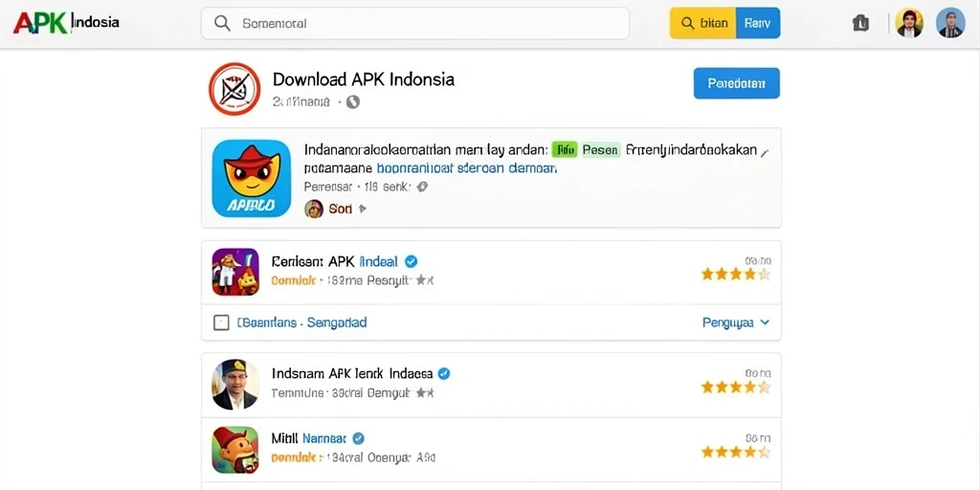980x490 pixels.
Task: Click verified badge beside Rentcant APK Indeal
Action: pyautogui.click(x=412, y=261)
